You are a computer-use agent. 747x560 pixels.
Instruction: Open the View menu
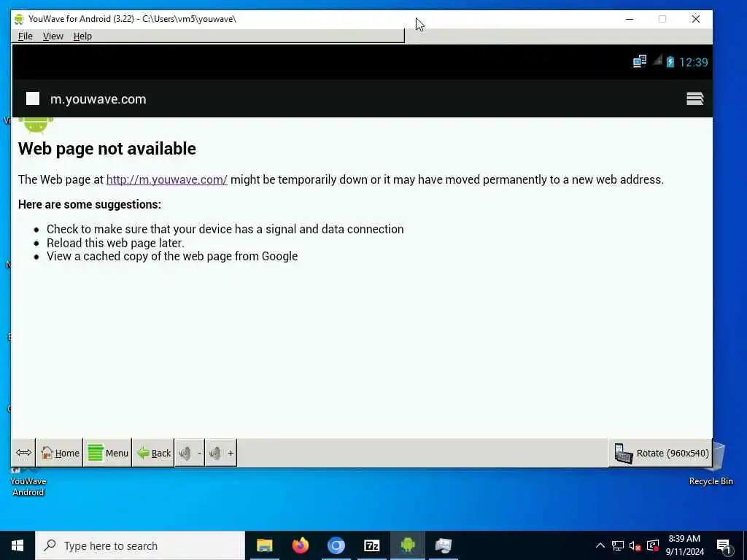[53, 36]
